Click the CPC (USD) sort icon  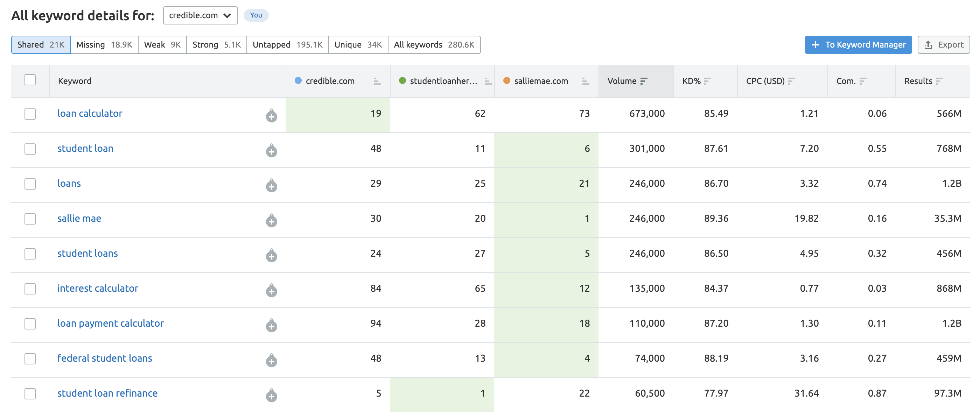(791, 81)
